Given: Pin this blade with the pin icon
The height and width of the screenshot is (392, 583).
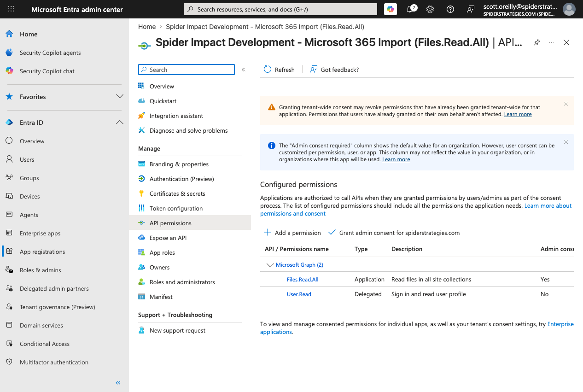Looking at the screenshot, I should [x=536, y=42].
